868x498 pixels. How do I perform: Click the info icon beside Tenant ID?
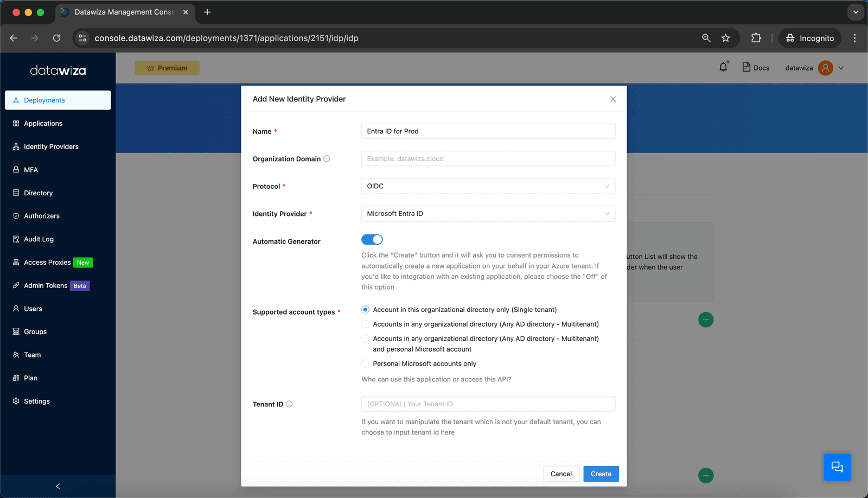(x=289, y=404)
